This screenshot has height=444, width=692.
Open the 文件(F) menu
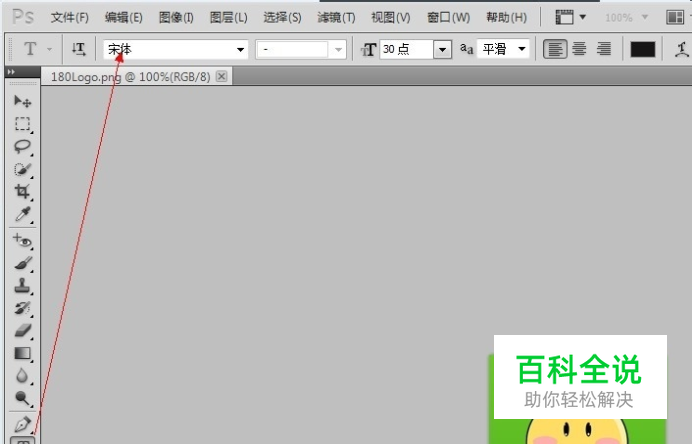(69, 18)
